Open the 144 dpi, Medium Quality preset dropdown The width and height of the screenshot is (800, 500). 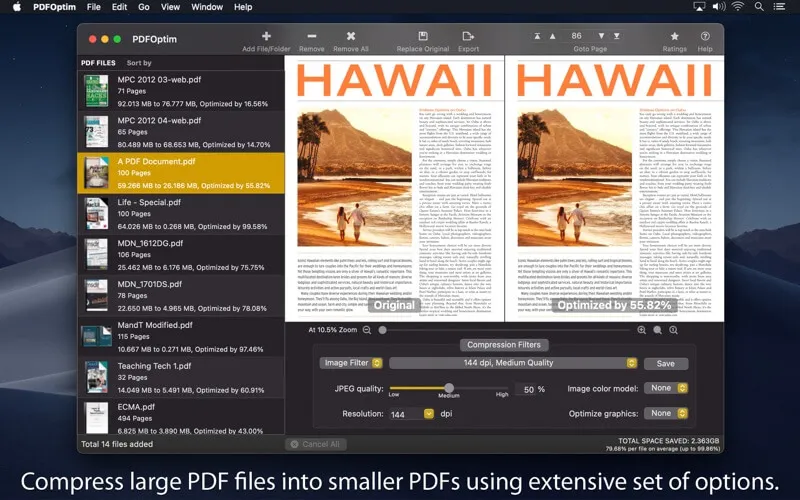click(513, 363)
